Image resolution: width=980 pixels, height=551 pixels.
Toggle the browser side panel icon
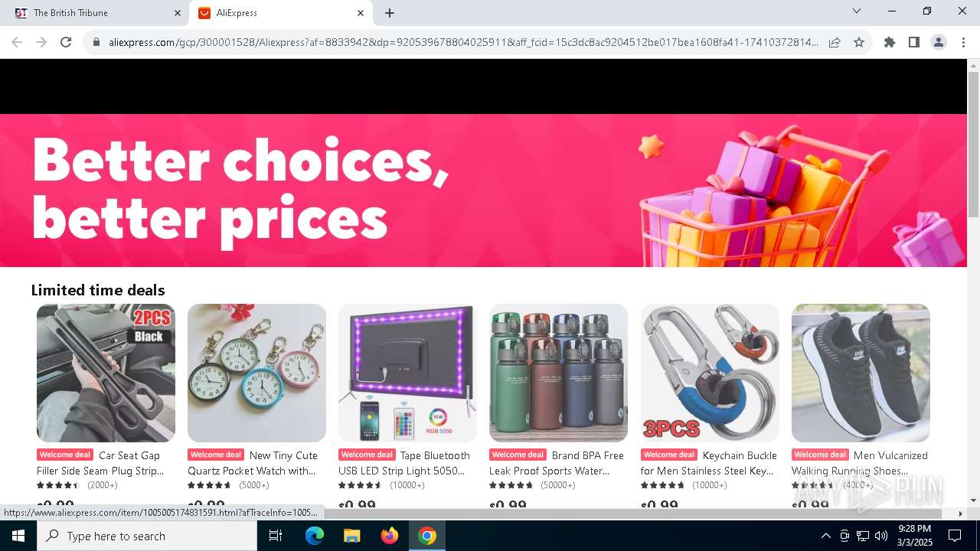pyautogui.click(x=914, y=42)
